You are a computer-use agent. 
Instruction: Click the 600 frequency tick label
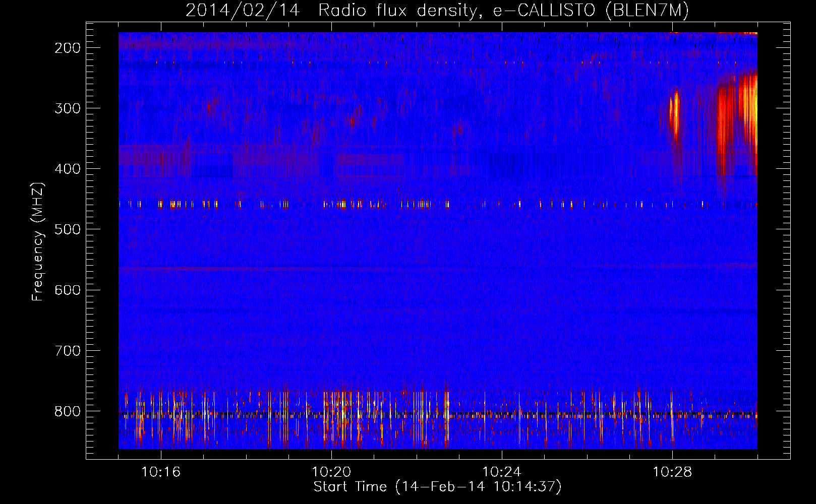(68, 290)
